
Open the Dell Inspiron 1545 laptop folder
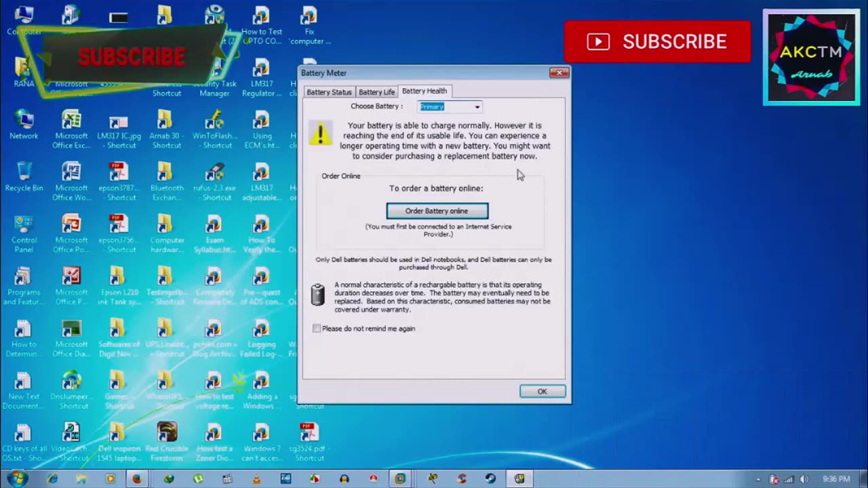119,441
